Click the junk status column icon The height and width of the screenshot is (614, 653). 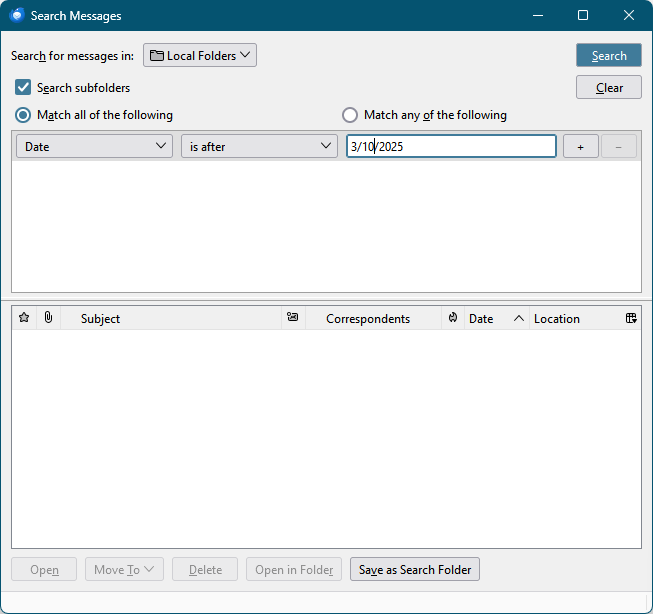[x=453, y=318]
